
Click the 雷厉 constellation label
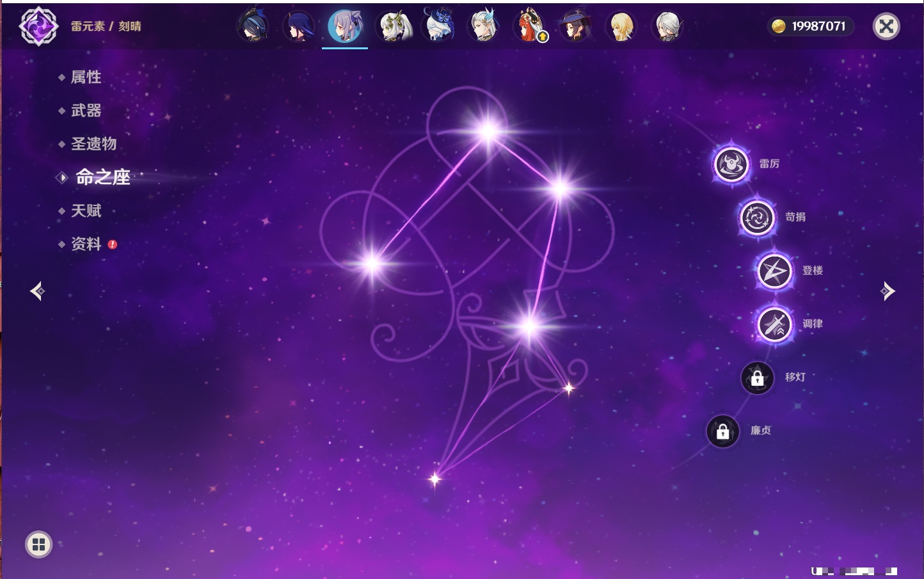pos(769,164)
